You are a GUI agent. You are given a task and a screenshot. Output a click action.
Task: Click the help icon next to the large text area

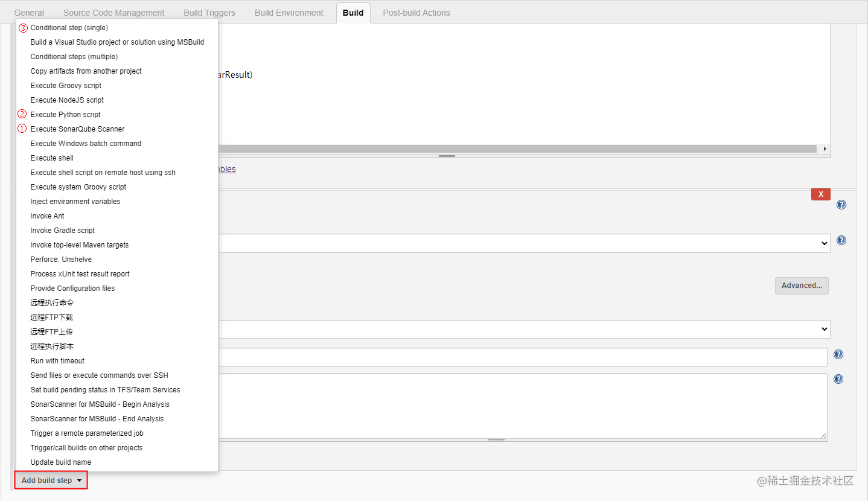click(838, 379)
